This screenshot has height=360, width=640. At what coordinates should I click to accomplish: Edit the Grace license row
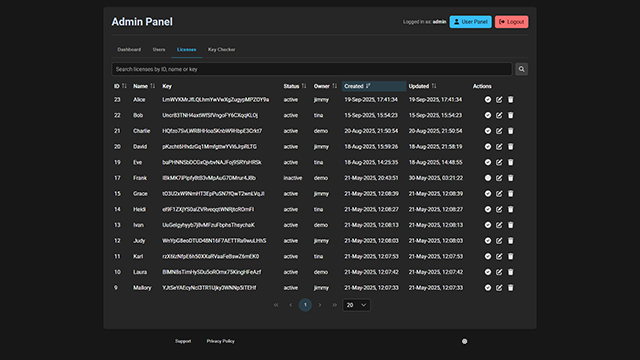499,193
